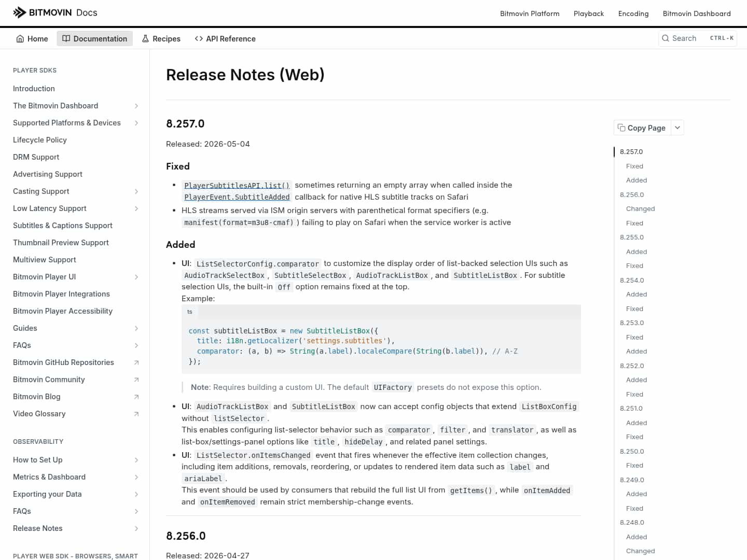The width and height of the screenshot is (747, 560).
Task: Open Bitmovin Player Accessibility sidebar link
Action: (63, 311)
